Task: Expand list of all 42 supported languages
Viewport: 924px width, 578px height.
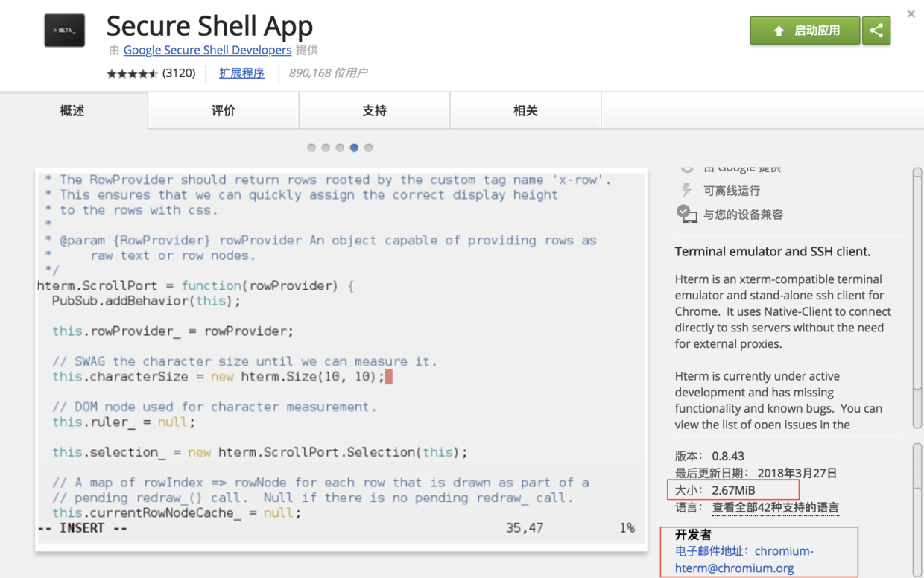Action: [x=775, y=507]
